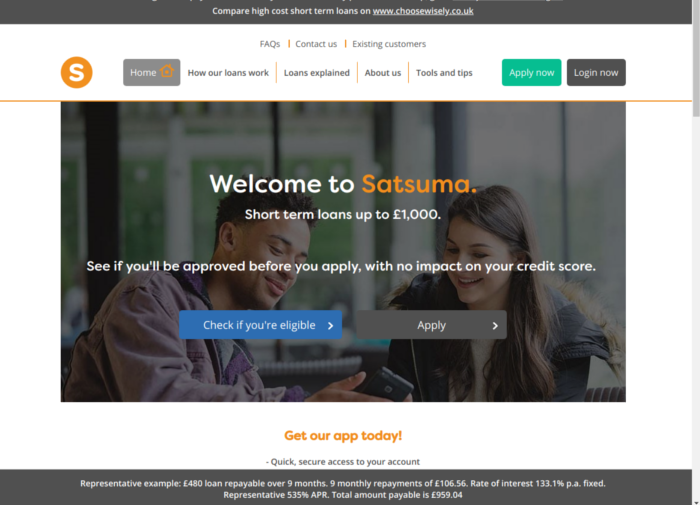
Task: Click the orange Satsuma S logo
Action: (x=77, y=72)
